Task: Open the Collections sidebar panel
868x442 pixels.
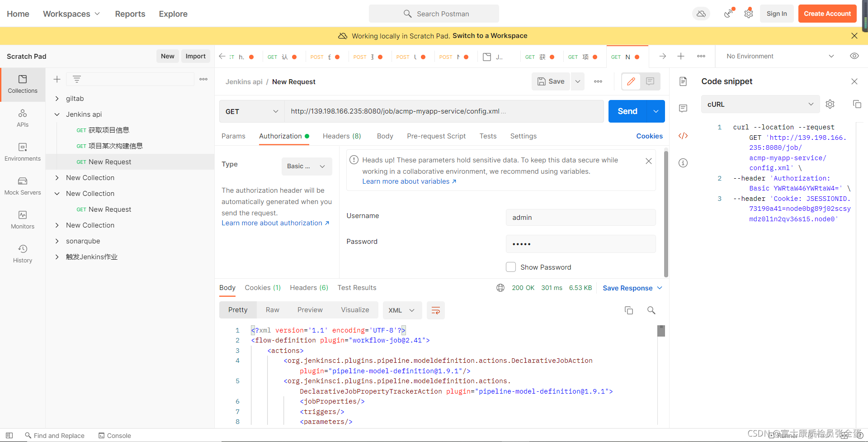Action: point(23,85)
